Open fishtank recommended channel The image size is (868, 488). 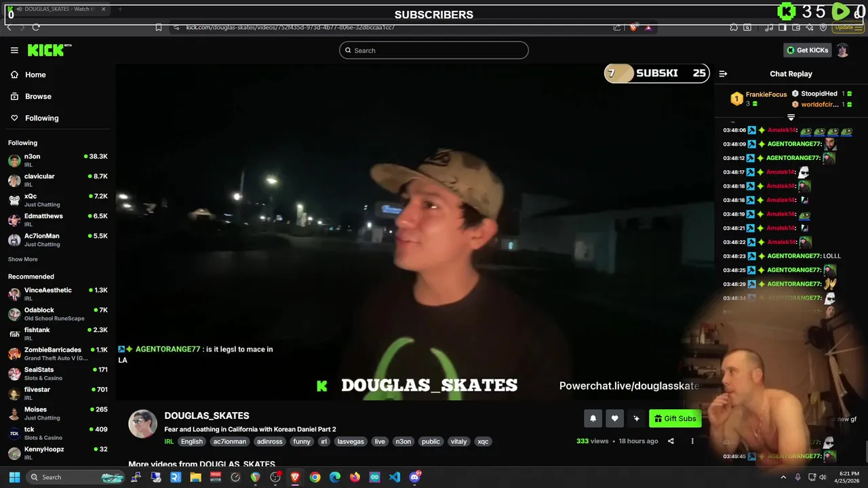click(x=58, y=333)
